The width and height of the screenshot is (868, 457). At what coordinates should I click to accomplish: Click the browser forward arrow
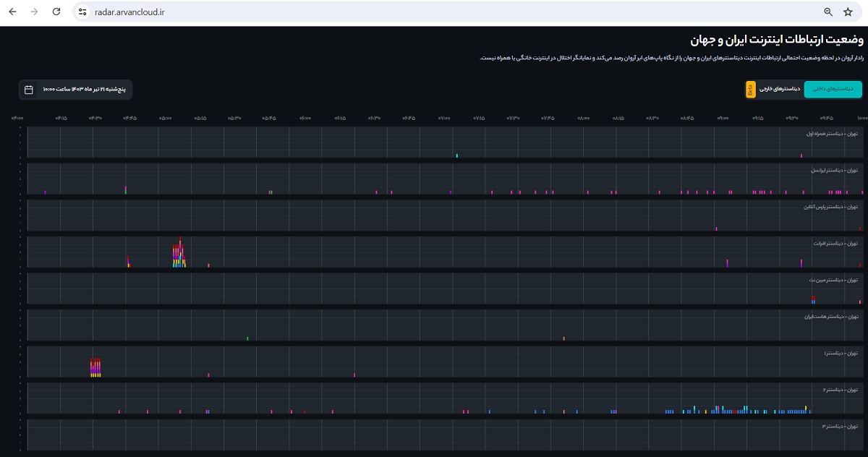[x=34, y=12]
